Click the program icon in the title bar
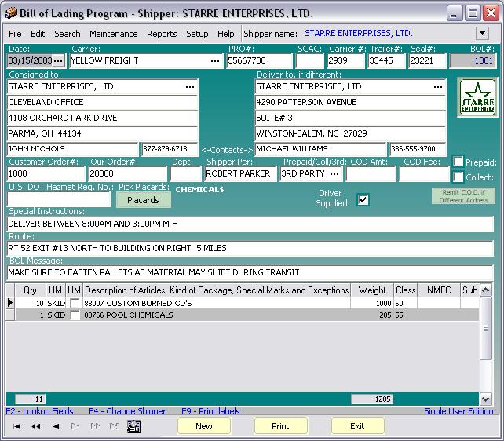Image resolution: width=504 pixels, height=441 pixels. 11,13
